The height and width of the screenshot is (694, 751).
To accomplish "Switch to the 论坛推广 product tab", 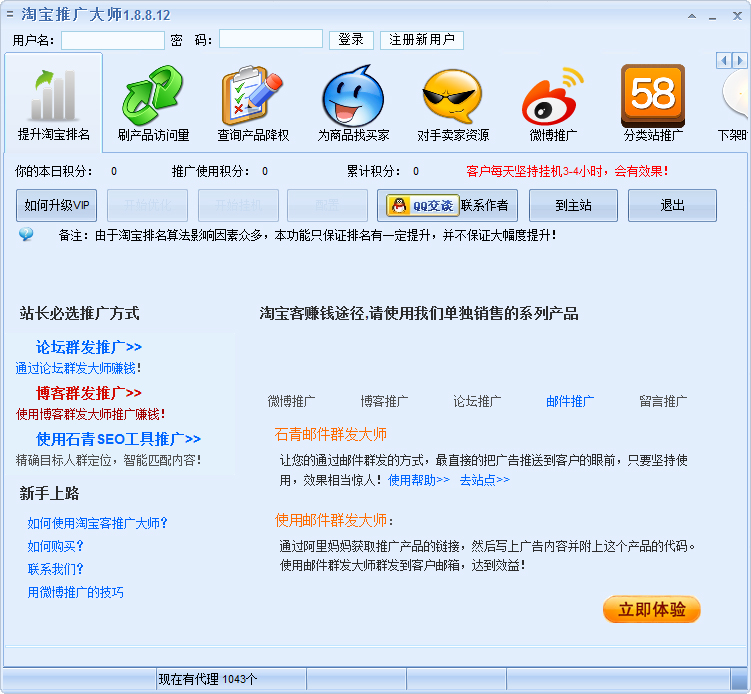I will tap(477, 401).
